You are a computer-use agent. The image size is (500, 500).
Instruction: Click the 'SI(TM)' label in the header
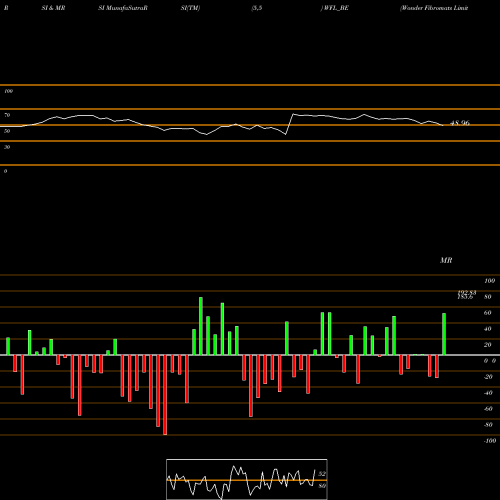[x=190, y=8]
